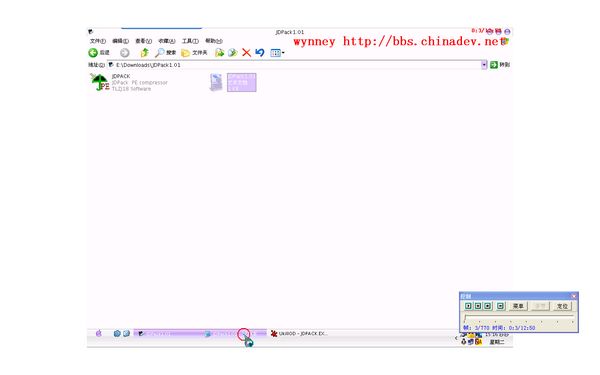Click the Start button on taskbar

(99, 334)
